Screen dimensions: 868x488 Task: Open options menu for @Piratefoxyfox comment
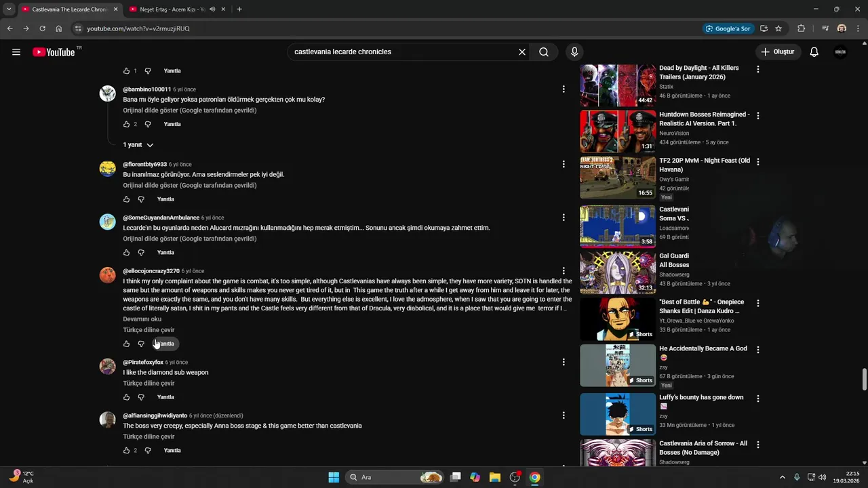tap(564, 362)
